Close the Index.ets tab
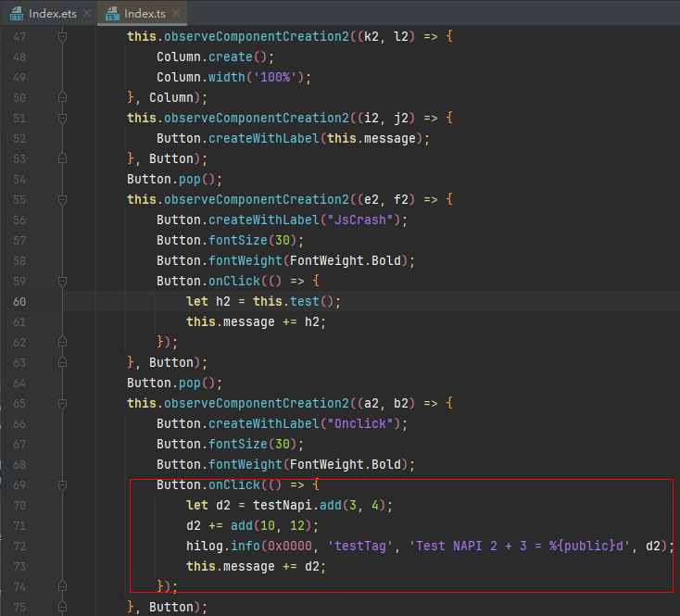 pyautogui.click(x=87, y=13)
